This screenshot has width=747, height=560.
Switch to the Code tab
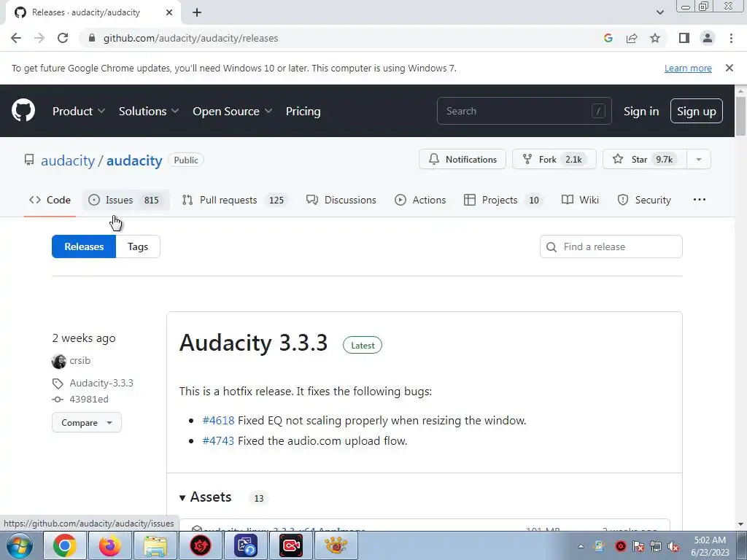pos(50,200)
